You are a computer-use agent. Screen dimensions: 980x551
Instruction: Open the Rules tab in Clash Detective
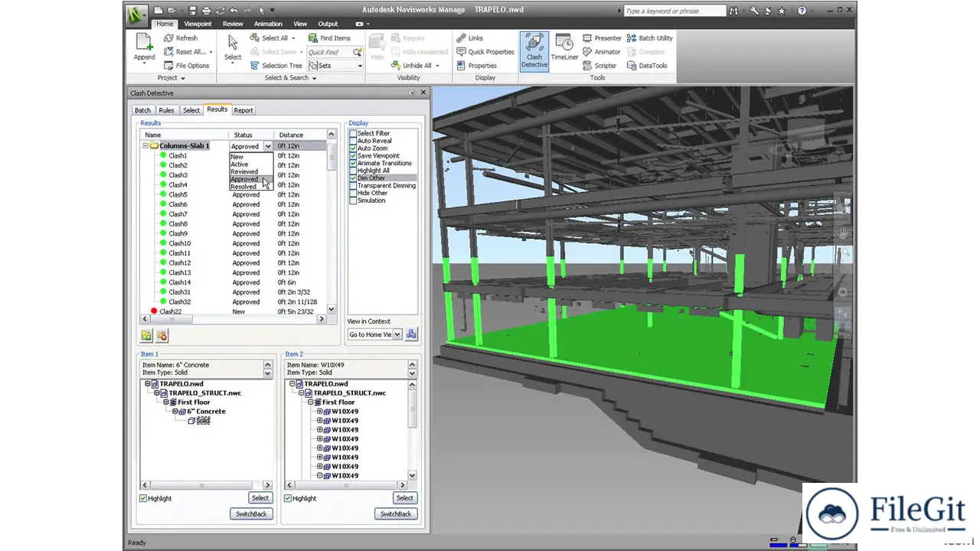point(166,110)
